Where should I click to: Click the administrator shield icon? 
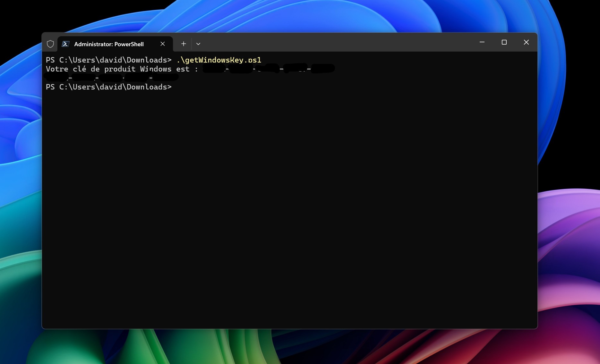pyautogui.click(x=50, y=44)
